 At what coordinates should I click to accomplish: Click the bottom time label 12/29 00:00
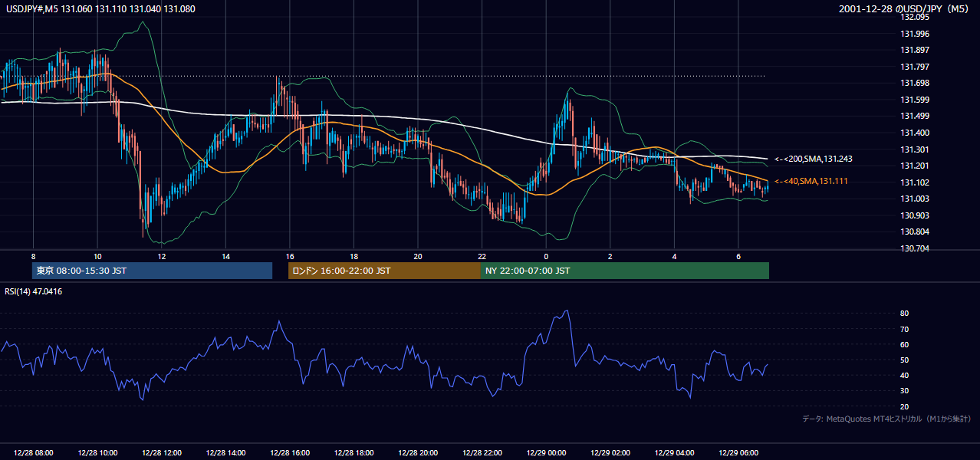pyautogui.click(x=546, y=453)
